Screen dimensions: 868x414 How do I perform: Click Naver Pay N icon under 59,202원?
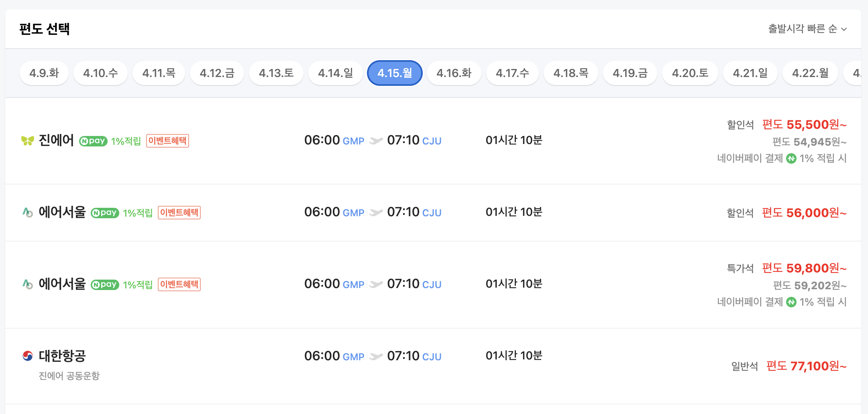(791, 302)
